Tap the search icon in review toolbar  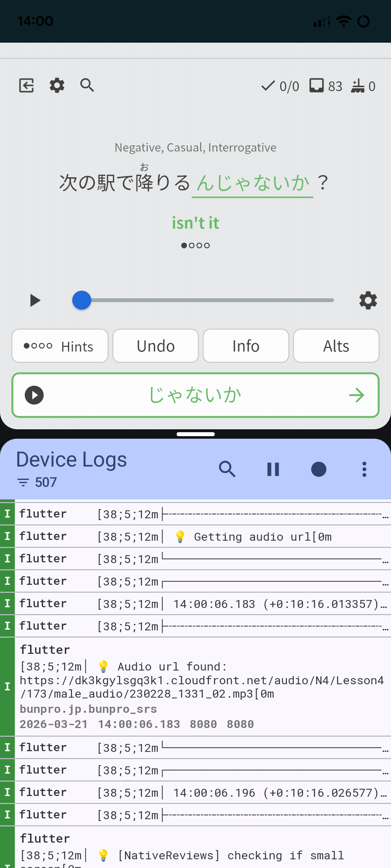pyautogui.click(x=87, y=86)
